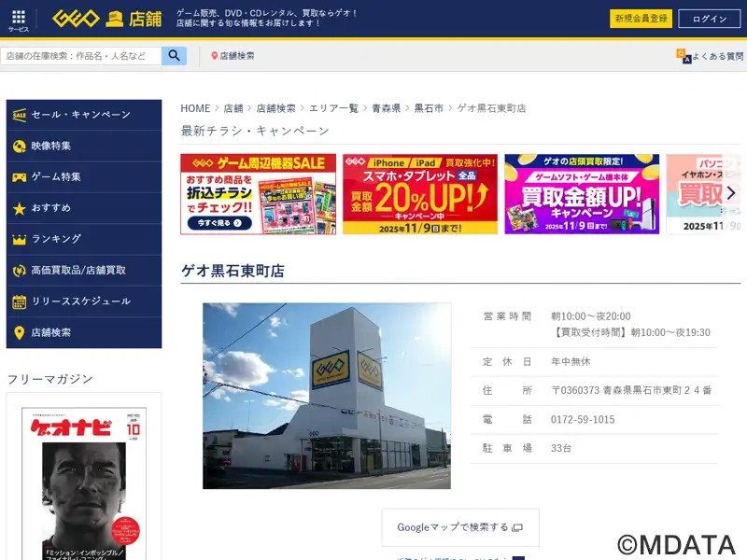Screen dimensions: 747x560
Task: Open the スマホ・タブレット 20%UP banner
Action: [420, 194]
